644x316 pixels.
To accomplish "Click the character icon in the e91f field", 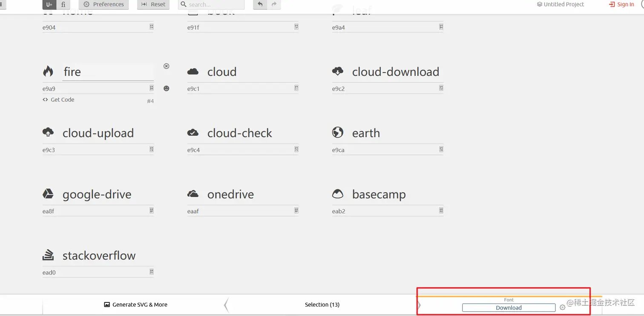I will [x=296, y=27].
